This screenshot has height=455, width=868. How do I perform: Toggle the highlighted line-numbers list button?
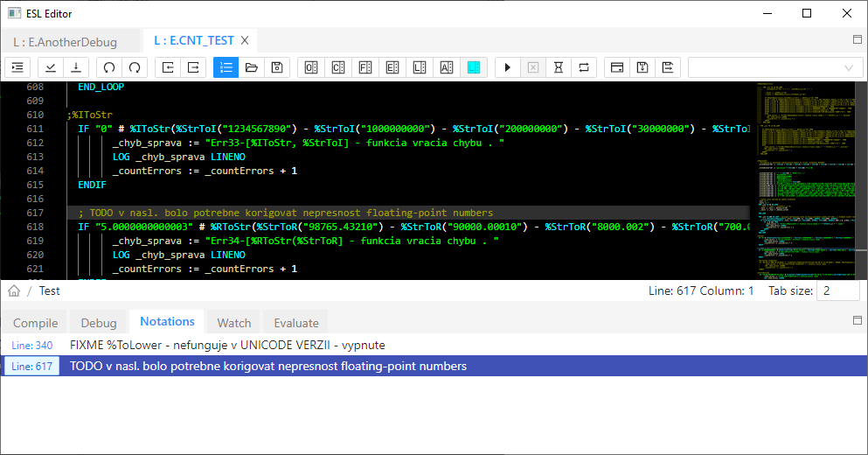pos(226,67)
